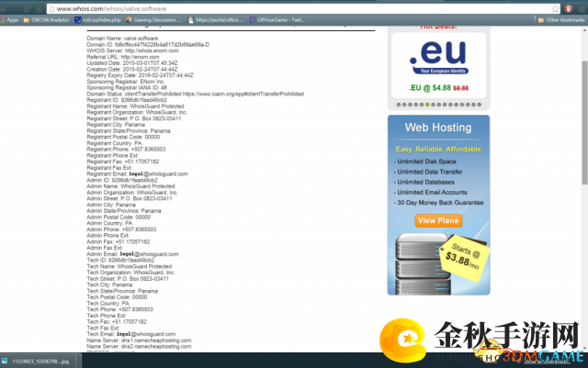The image size is (588, 368).
Task: Click the 'Admin Name: WhoisGuard Protected' line
Action: 130,186
